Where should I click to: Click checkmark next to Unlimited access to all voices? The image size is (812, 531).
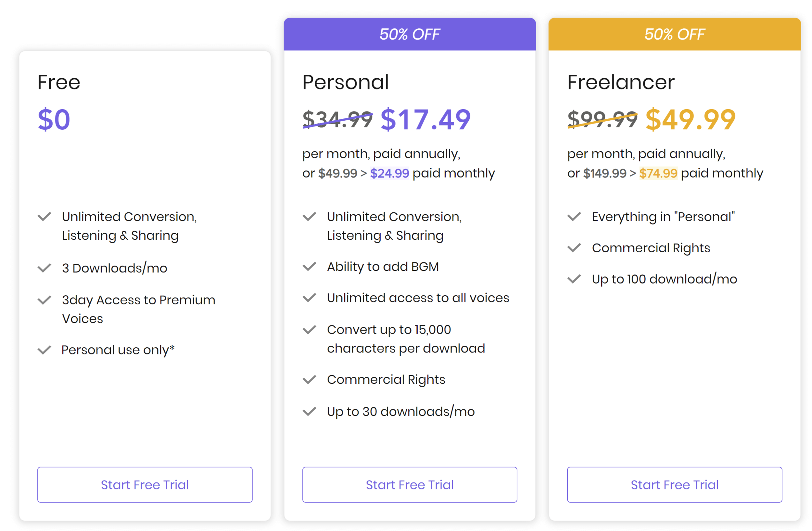[x=309, y=298]
